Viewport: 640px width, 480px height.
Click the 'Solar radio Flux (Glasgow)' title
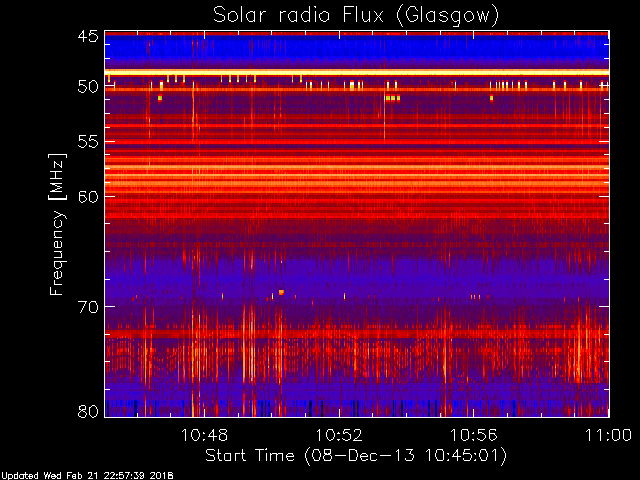(356, 16)
